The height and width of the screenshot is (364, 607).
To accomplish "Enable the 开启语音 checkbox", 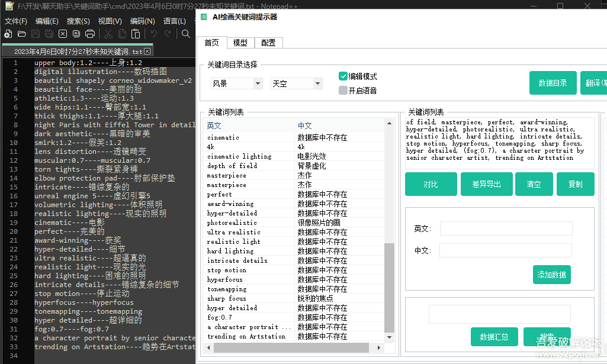I will pyautogui.click(x=343, y=91).
